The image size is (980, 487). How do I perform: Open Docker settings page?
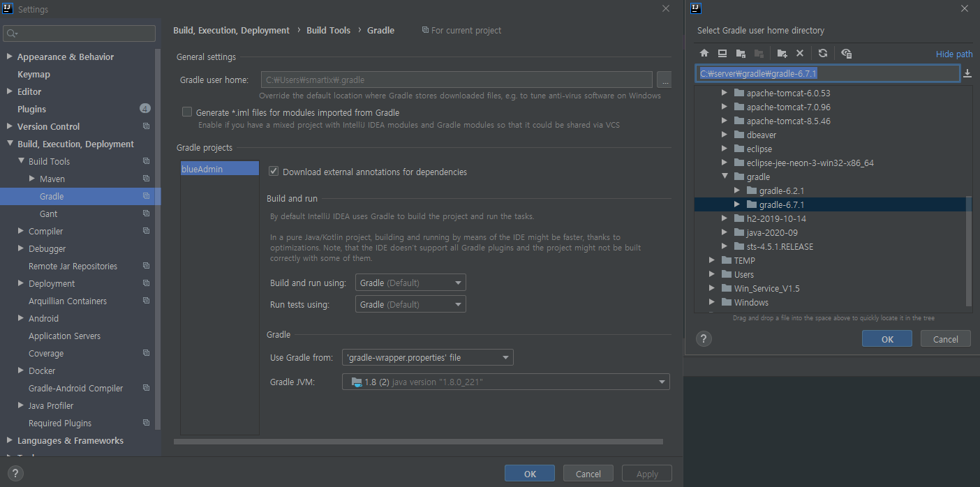pos(42,370)
